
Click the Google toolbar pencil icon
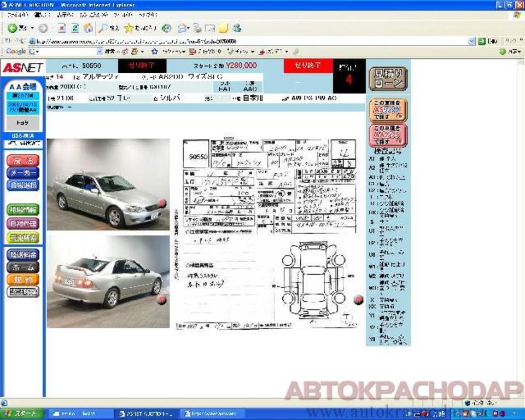[x=296, y=51]
